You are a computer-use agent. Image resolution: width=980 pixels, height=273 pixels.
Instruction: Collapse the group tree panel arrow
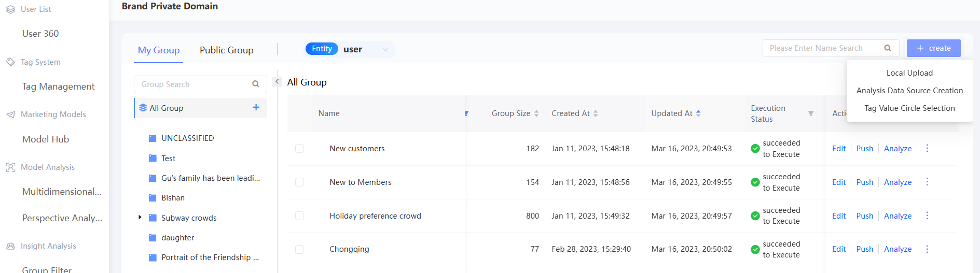pyautogui.click(x=277, y=82)
